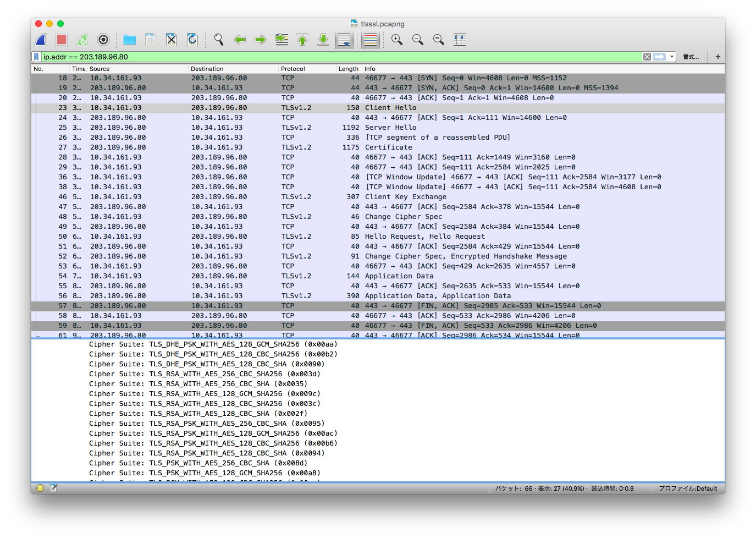
Task: Select packet 26 TCP segment of reassembled PDU
Action: point(378,138)
